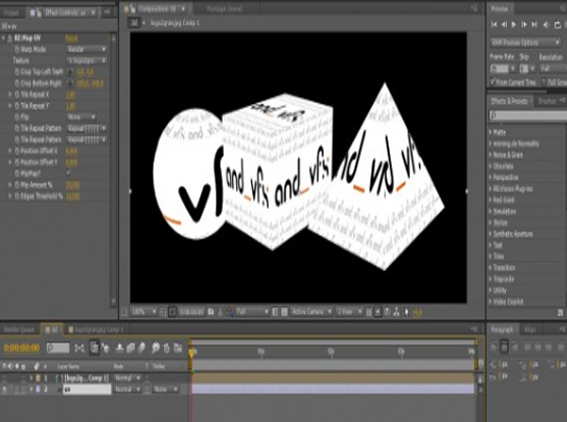Open composition magnification 100% dropdown

click(143, 312)
